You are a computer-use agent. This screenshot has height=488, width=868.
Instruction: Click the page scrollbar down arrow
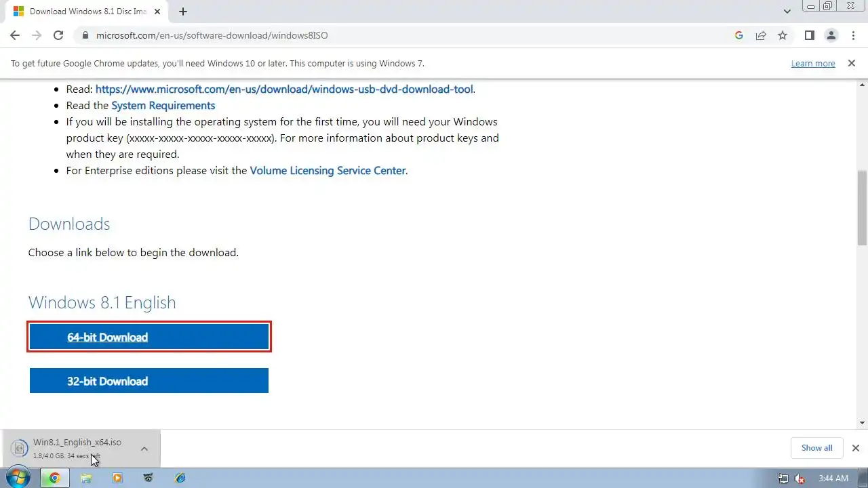pyautogui.click(x=862, y=423)
